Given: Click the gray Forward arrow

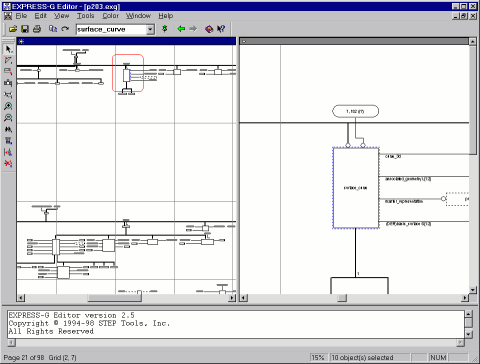Looking at the screenshot, I should pyautogui.click(x=193, y=29).
